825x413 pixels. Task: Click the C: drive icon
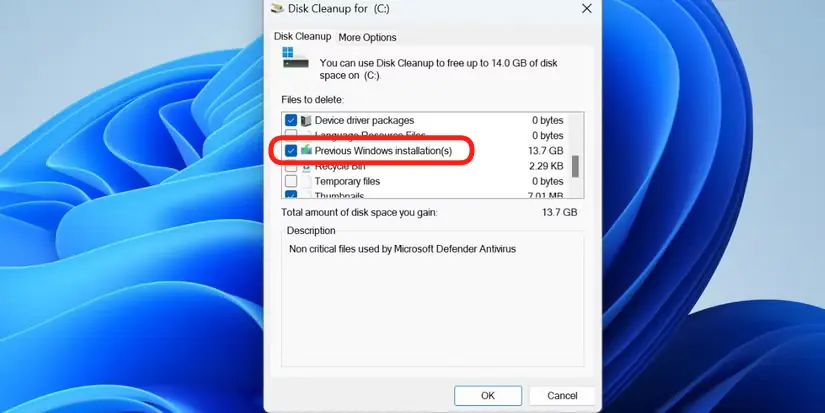pos(295,57)
